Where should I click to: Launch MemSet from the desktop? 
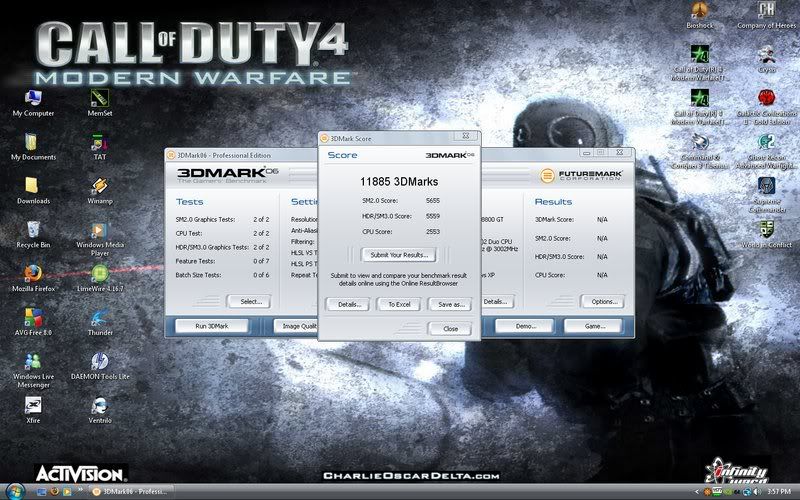[x=99, y=103]
